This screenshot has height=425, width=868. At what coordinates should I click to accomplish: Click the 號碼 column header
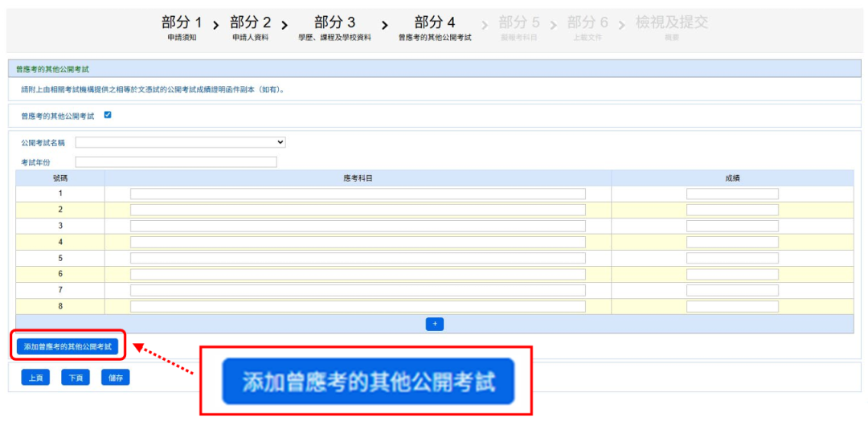coord(60,178)
